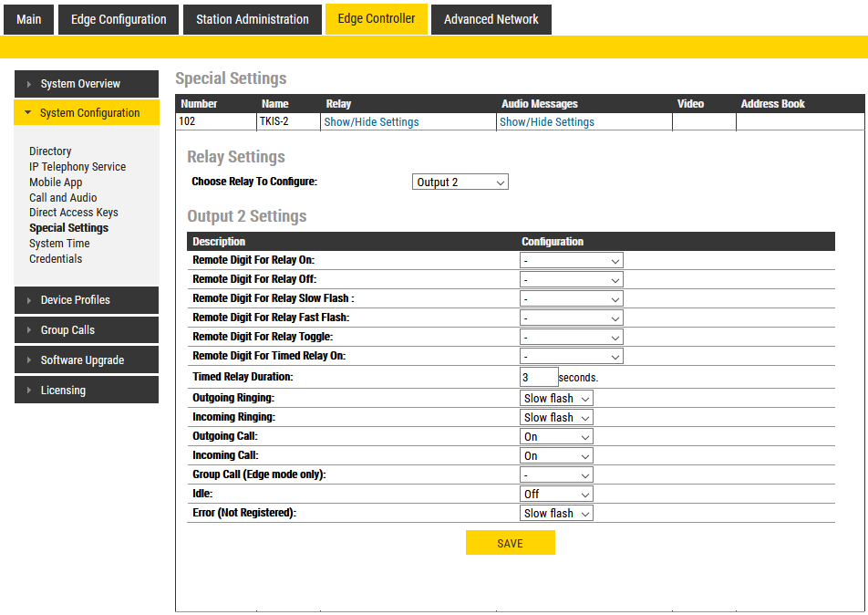This screenshot has height=615, width=868.
Task: Expand the System Overview sidebar section
Action: tap(87, 84)
